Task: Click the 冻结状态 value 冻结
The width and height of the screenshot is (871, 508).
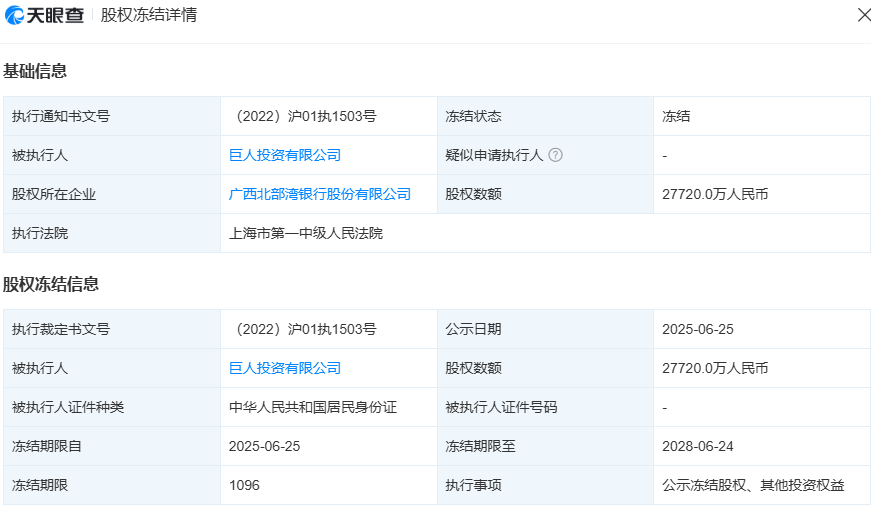Action: pyautogui.click(x=676, y=116)
